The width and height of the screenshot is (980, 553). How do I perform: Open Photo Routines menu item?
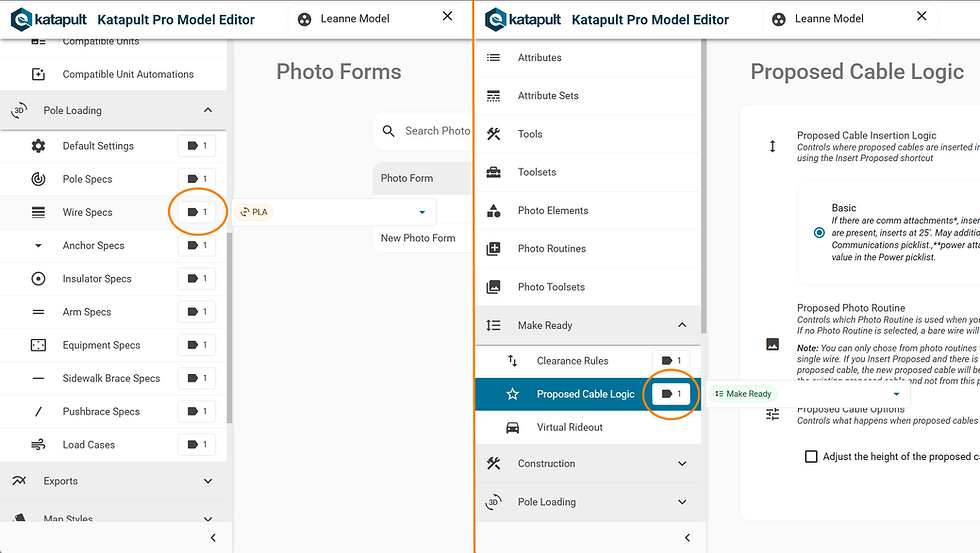588,249
